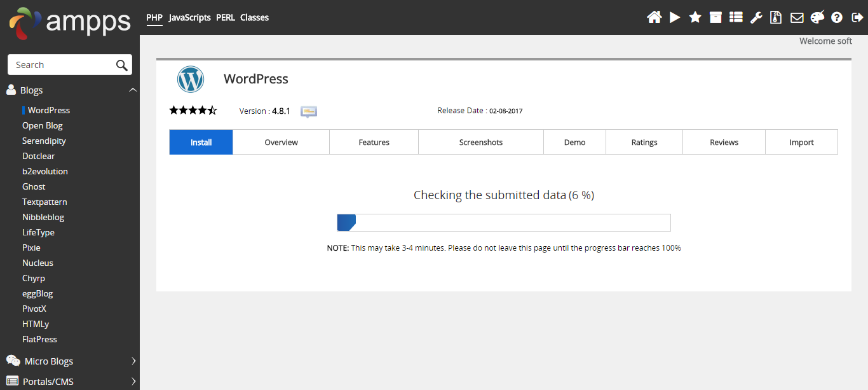868x390 pixels.
Task: Open the paint palette themes icon
Action: coord(817,17)
